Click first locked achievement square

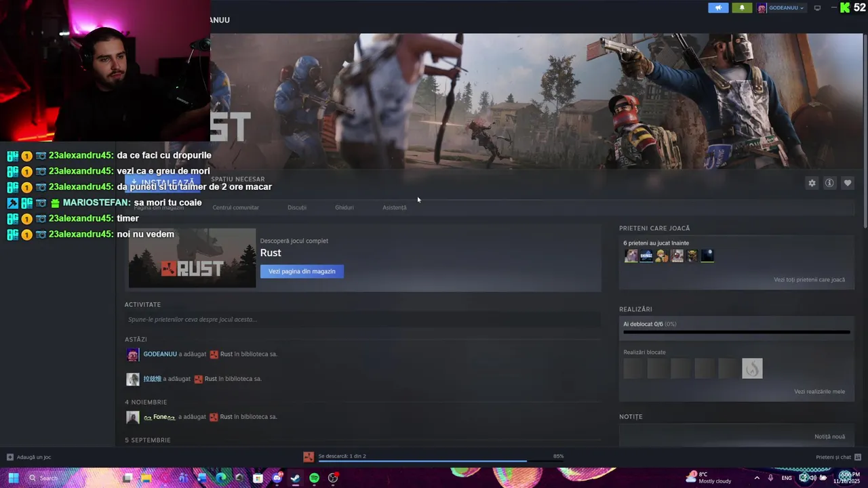tap(633, 368)
